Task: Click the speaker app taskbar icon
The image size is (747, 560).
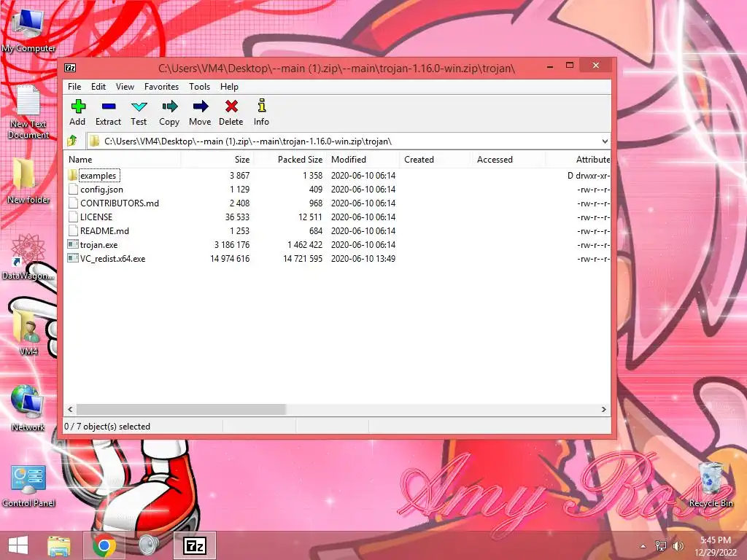Action: pos(149,545)
